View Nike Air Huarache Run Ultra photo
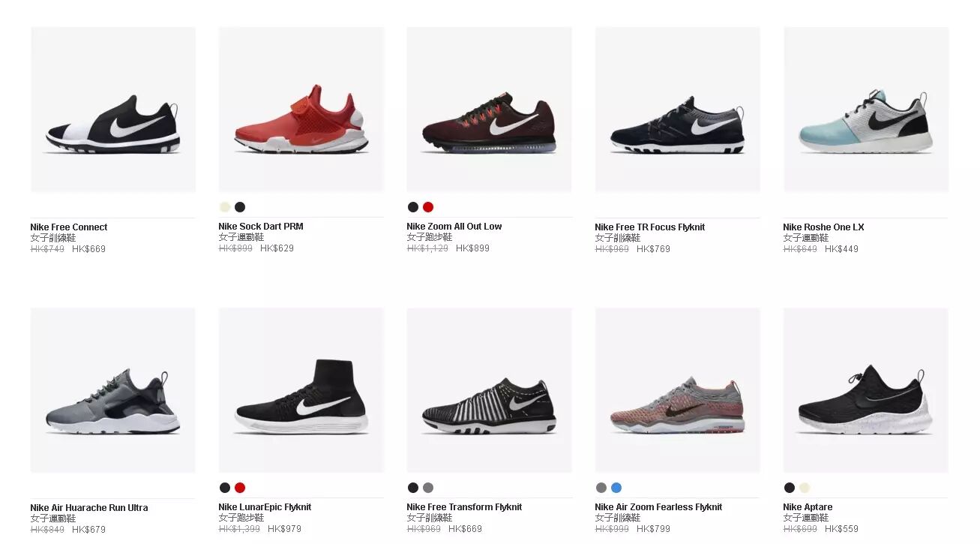This screenshot has height=544, width=980. click(x=113, y=390)
